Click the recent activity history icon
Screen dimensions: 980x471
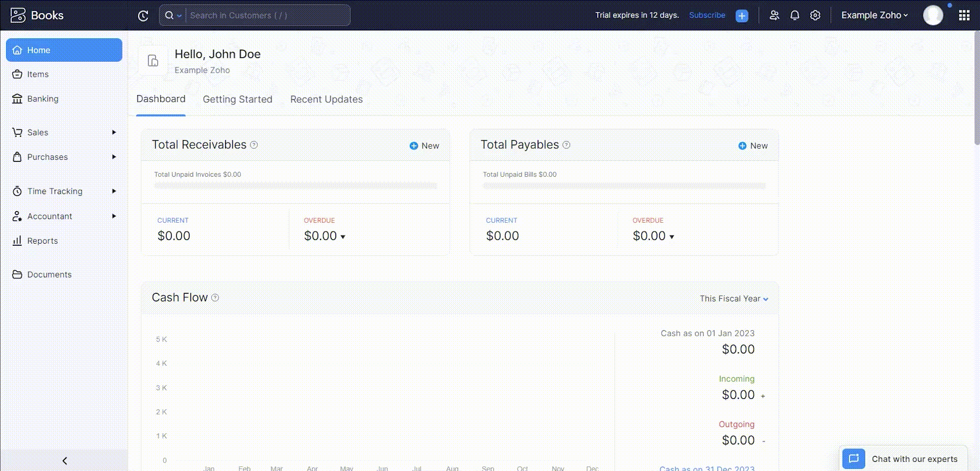[143, 16]
